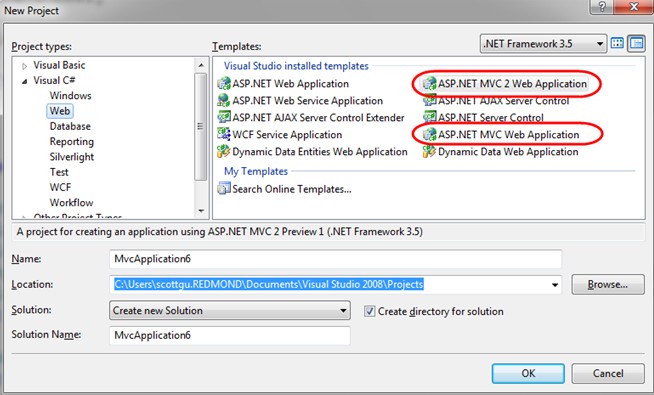Viewport: 654px width, 395px height.
Task: Click scroll up arrow in Project types
Action: point(201,65)
